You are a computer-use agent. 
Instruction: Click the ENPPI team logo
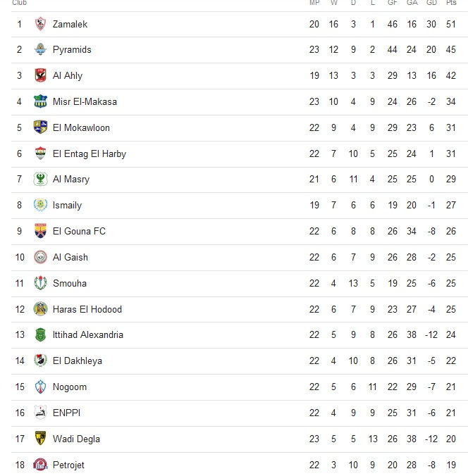point(40,413)
